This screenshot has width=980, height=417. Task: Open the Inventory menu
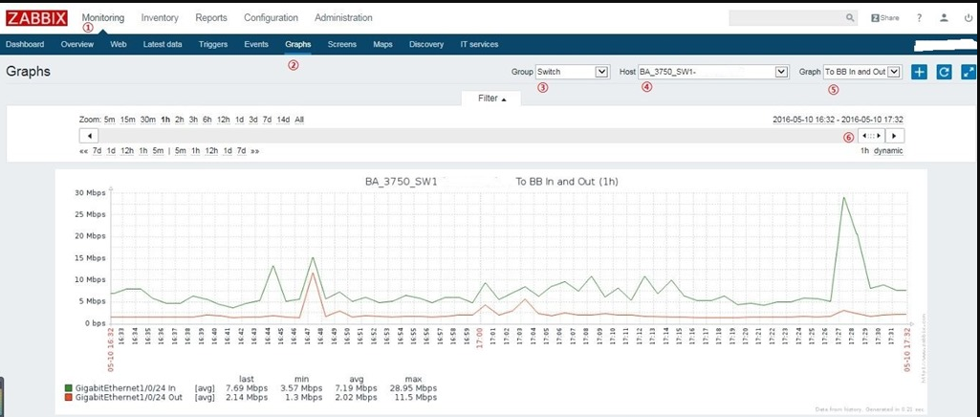160,18
